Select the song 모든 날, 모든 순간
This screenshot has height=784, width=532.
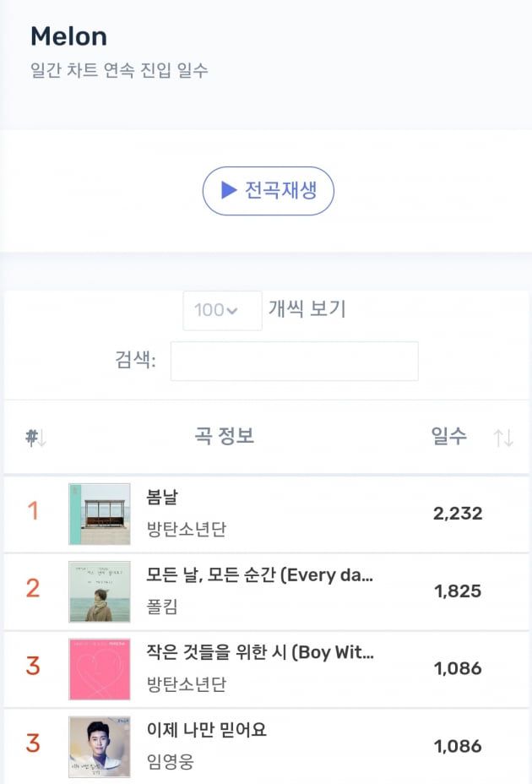[x=259, y=575]
